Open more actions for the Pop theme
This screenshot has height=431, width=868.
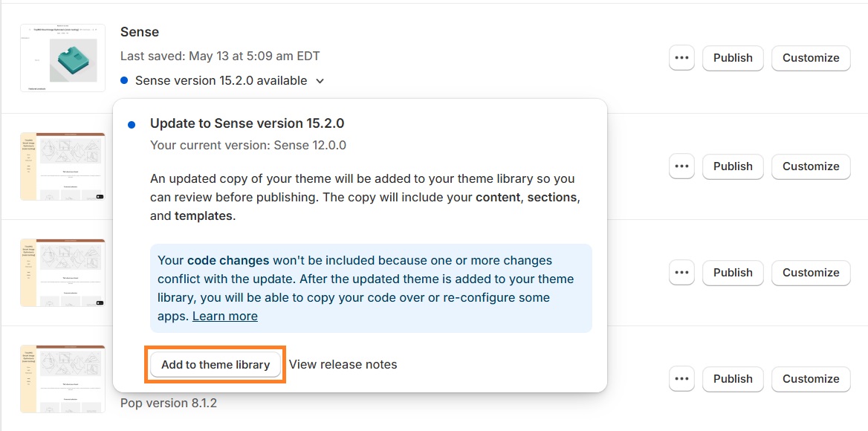click(681, 379)
